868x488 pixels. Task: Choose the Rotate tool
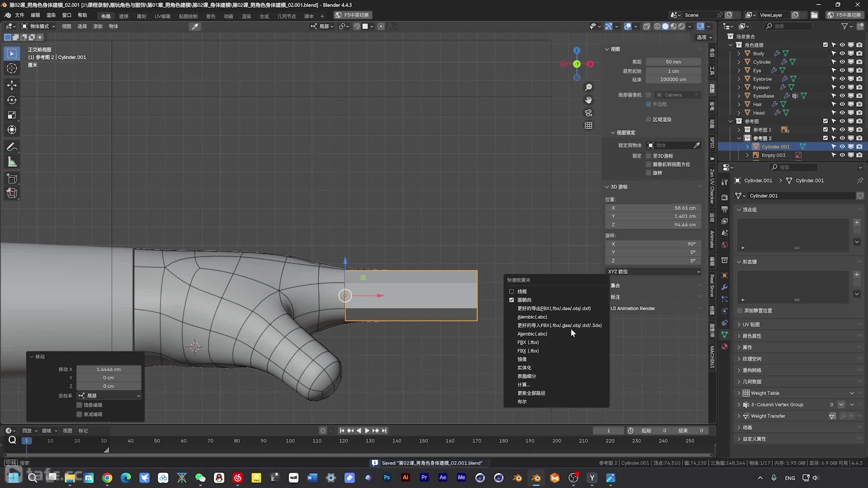[12, 100]
